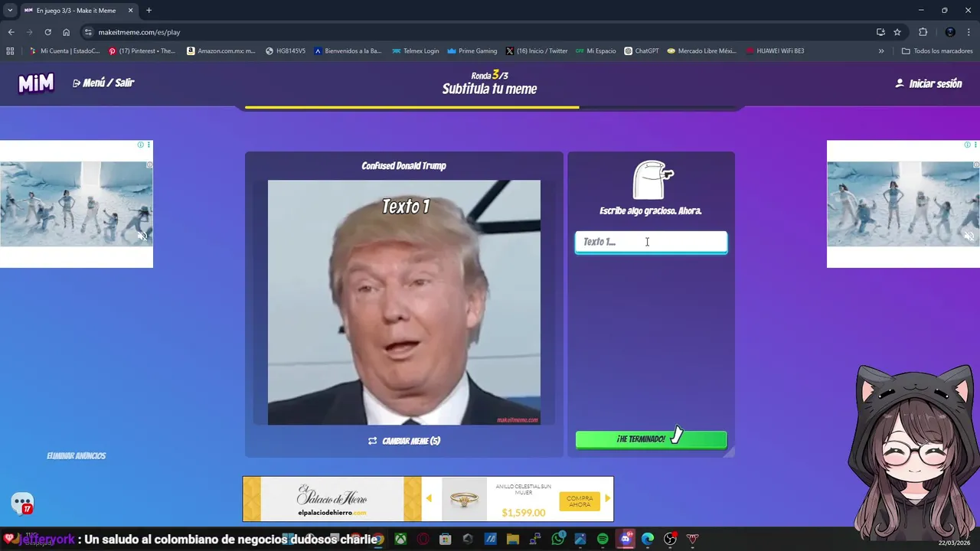
Task: Open the Apps grid in bookmarks bar
Action: click(10, 51)
